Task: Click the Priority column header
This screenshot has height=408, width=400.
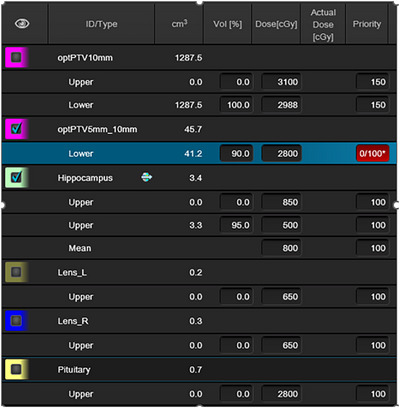Action: point(367,24)
